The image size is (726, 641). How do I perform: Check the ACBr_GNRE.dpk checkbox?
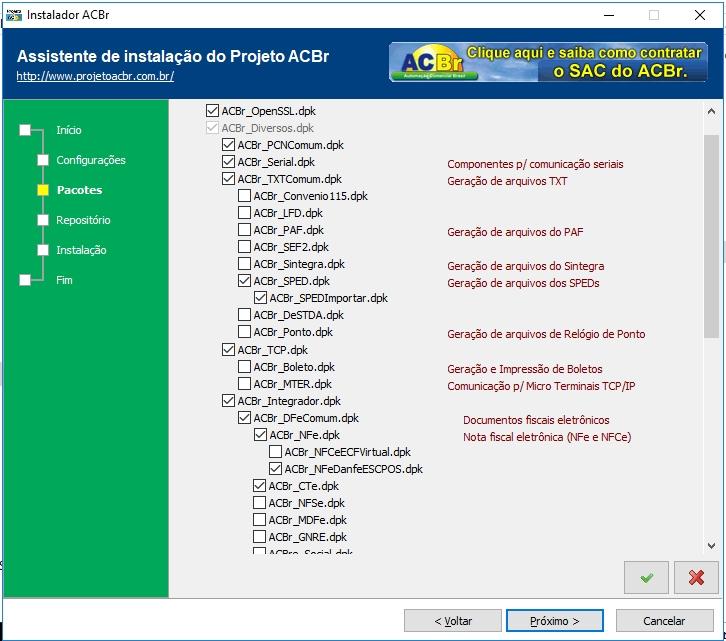point(259,536)
